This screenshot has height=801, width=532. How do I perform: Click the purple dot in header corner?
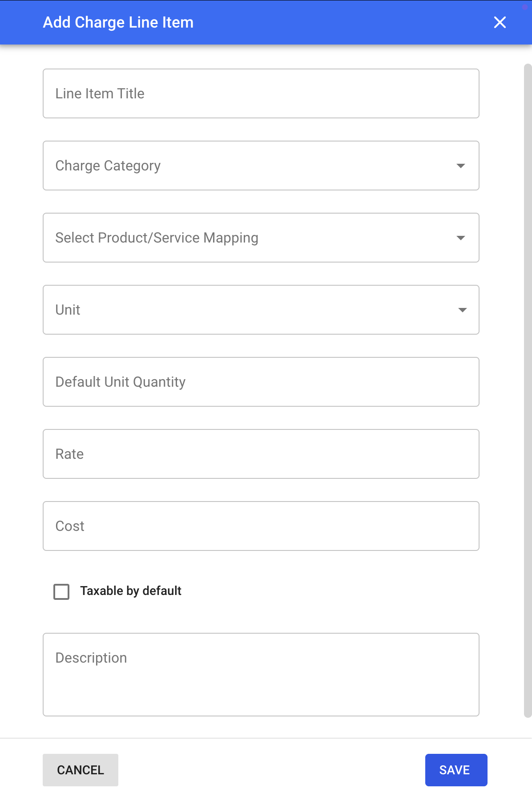[x=524, y=7]
